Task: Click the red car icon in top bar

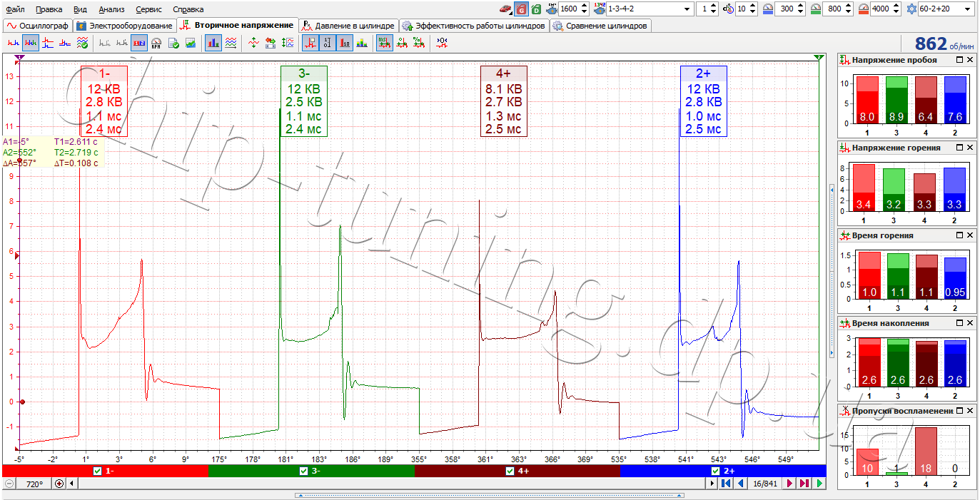Action: point(505,9)
